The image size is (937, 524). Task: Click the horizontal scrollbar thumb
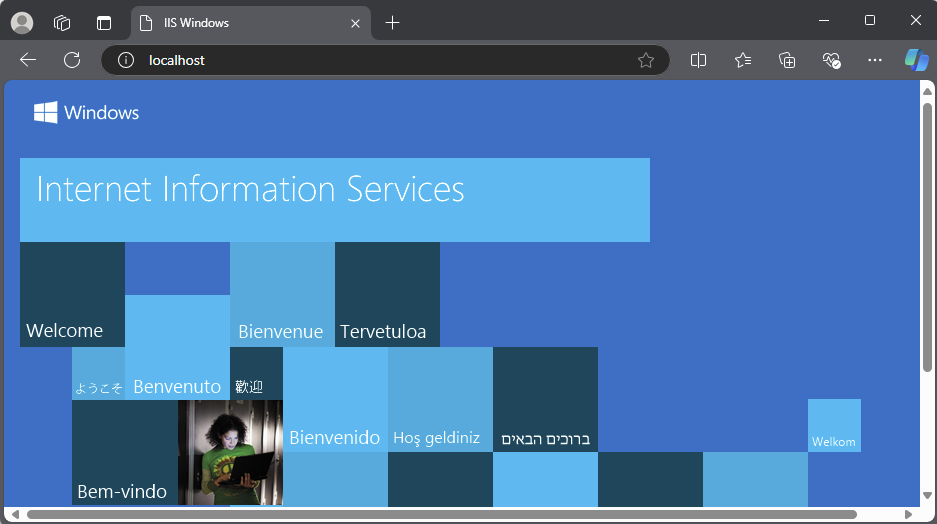(x=442, y=514)
